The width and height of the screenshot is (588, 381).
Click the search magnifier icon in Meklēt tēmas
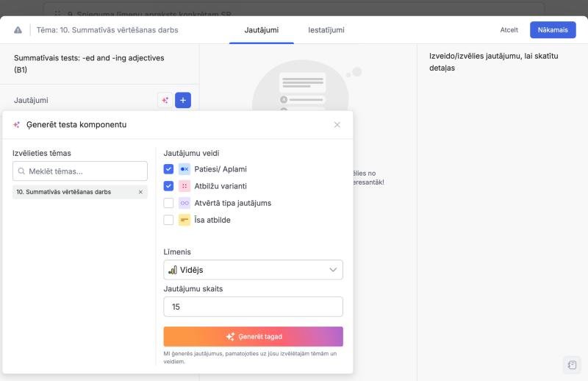click(21, 171)
